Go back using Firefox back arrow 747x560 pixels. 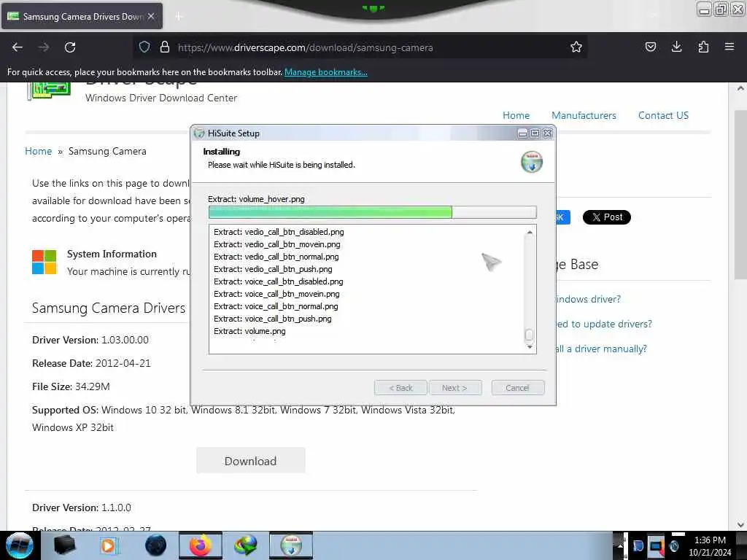pos(18,47)
